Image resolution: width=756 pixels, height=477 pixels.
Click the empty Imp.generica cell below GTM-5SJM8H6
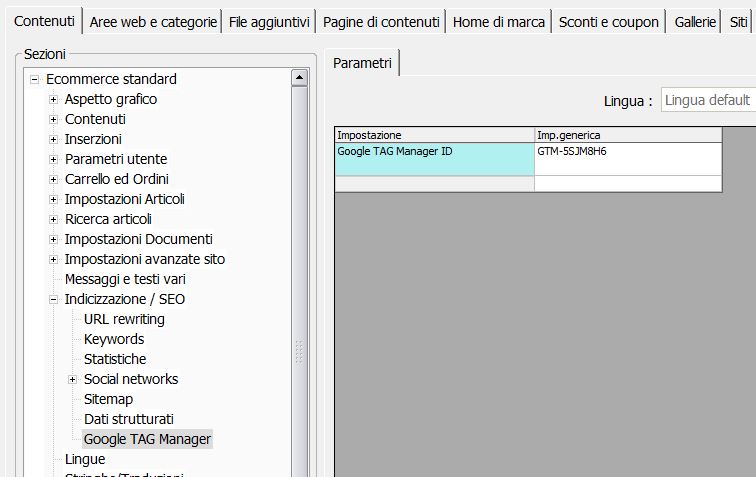point(628,184)
